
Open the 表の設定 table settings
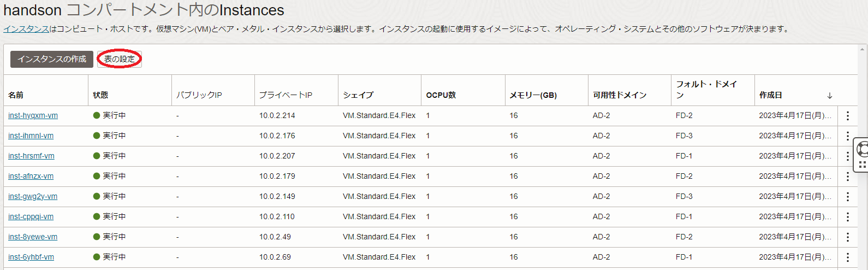tap(120, 59)
